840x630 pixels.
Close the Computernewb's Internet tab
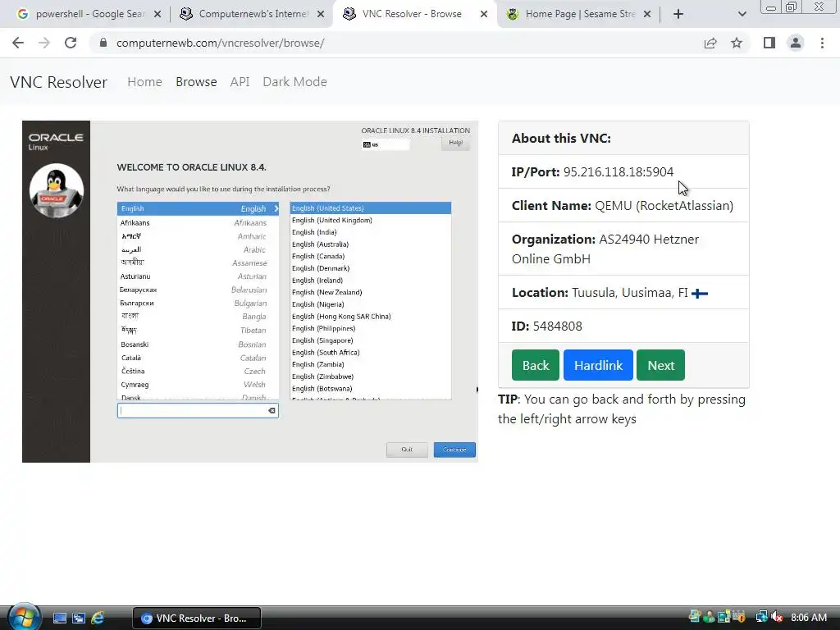(321, 14)
